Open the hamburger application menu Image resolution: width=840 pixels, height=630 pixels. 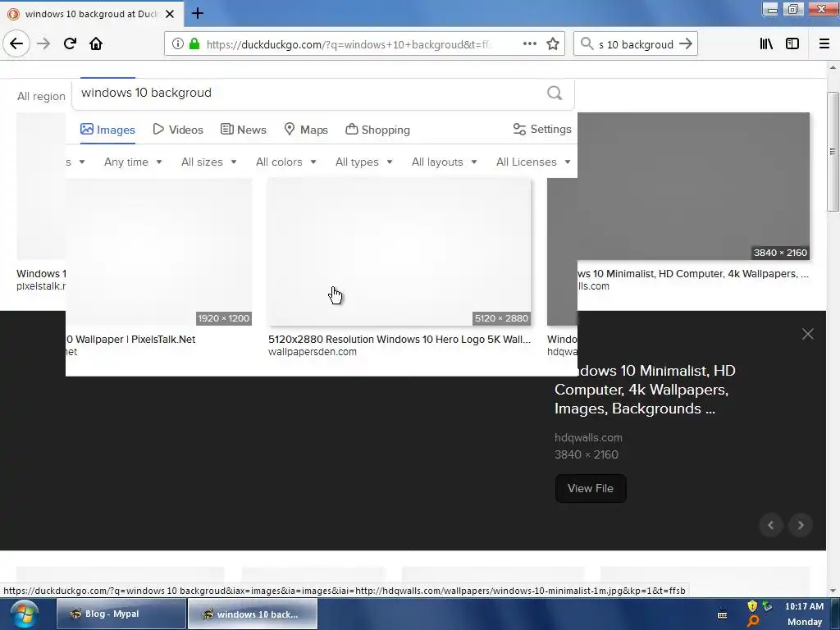pos(824,44)
